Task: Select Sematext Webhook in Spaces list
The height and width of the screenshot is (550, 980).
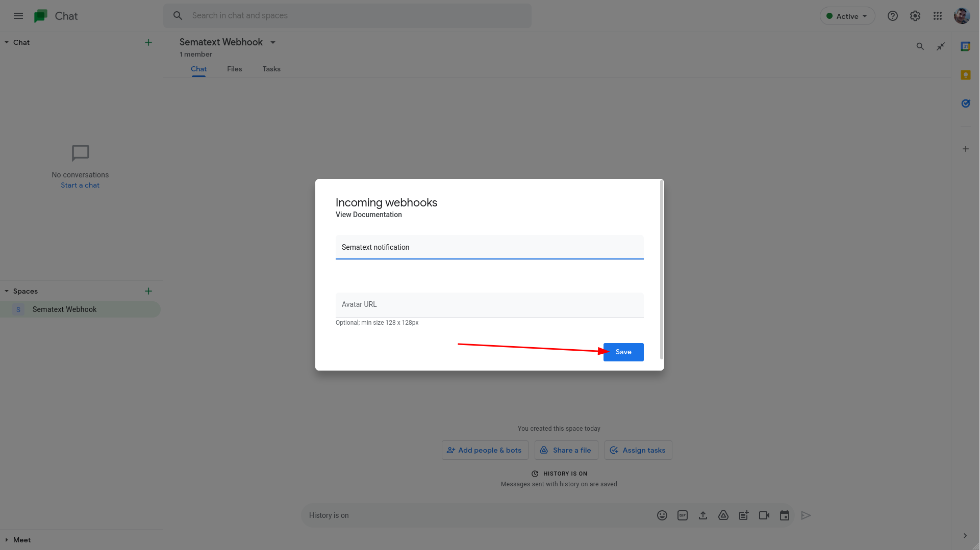Action: pos(80,309)
